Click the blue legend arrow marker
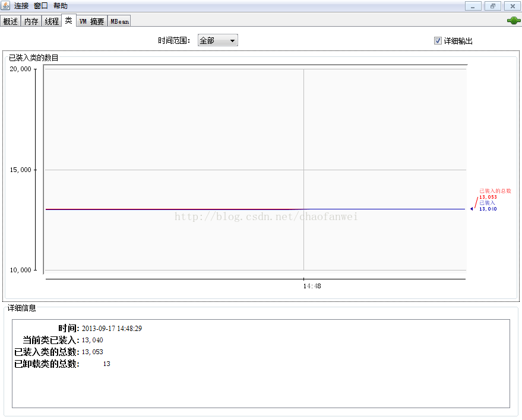Image resolution: width=522 pixels, height=420 pixels. pos(472,209)
